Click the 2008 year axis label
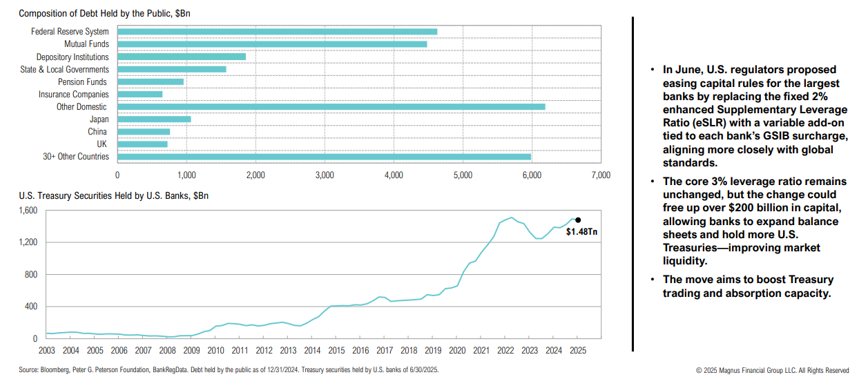The image size is (868, 377). [x=167, y=350]
